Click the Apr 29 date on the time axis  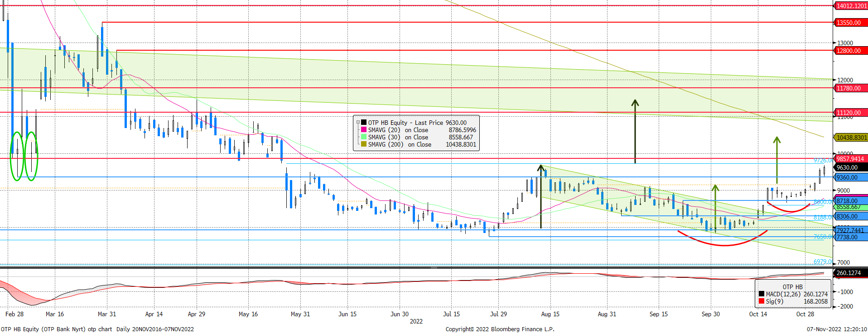[x=197, y=314]
